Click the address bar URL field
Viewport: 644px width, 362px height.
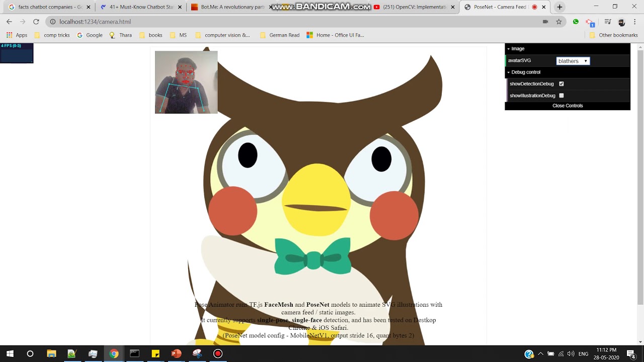click(292, 22)
